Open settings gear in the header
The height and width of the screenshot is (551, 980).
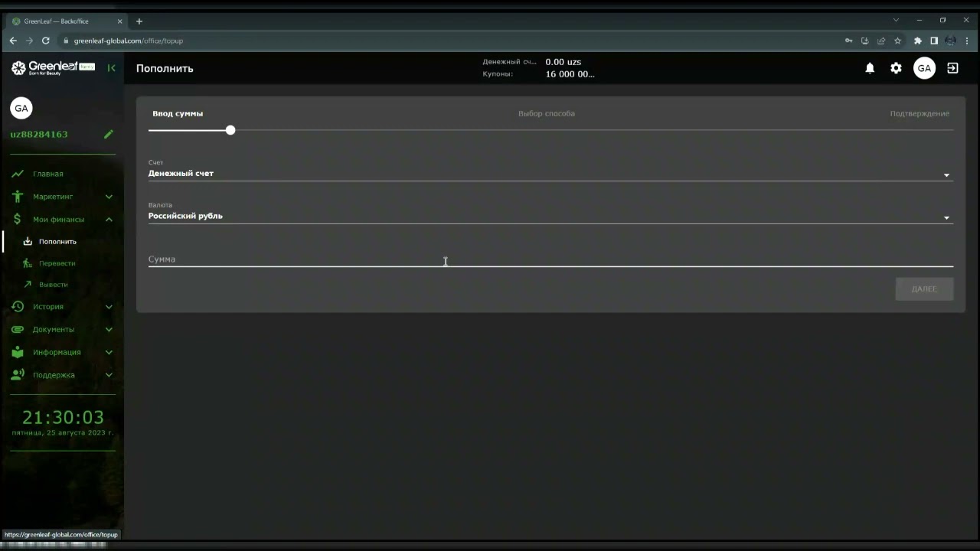896,68
